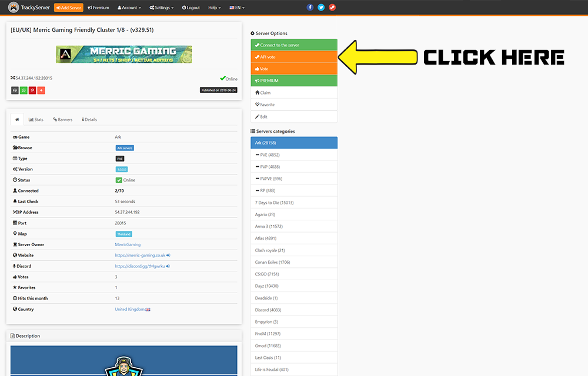This screenshot has width=588, height=376.
Task: Switch to the Details tab
Action: click(89, 119)
